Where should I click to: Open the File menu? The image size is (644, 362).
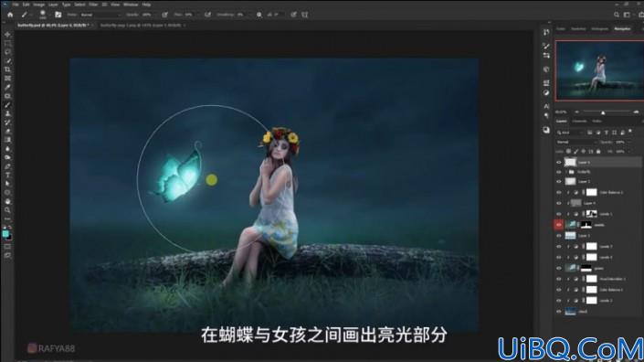[x=16, y=5]
